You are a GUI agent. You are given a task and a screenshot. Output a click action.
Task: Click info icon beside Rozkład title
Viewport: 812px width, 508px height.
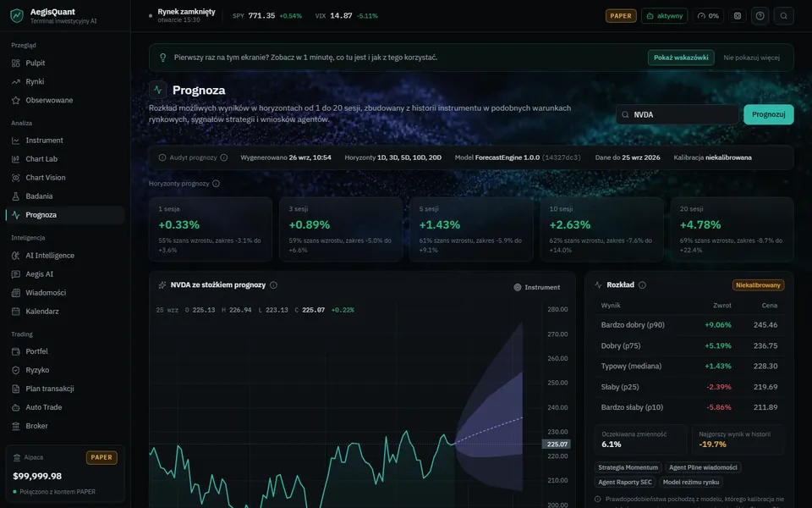tap(642, 284)
